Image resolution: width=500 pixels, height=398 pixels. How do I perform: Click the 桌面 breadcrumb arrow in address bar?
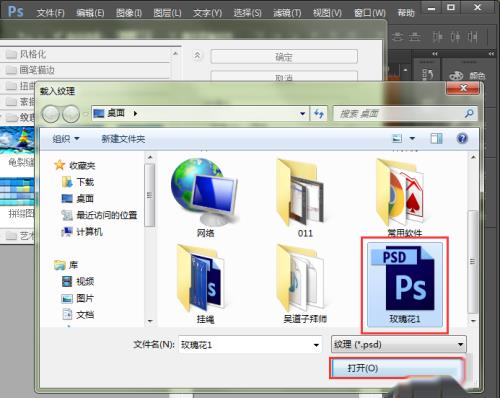pos(135,114)
